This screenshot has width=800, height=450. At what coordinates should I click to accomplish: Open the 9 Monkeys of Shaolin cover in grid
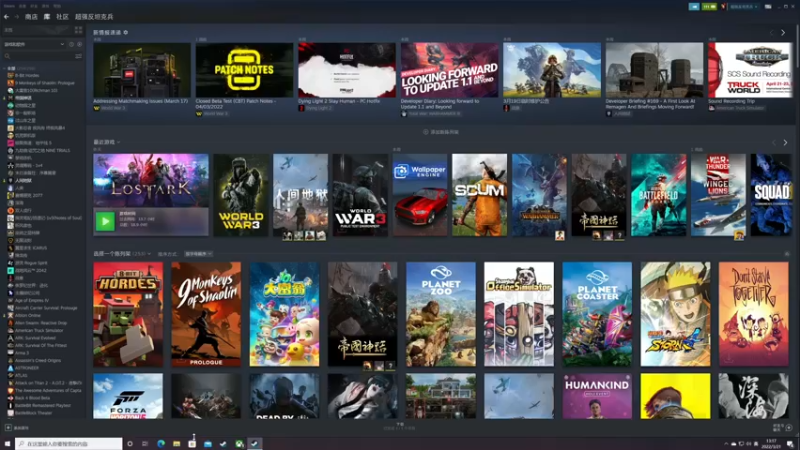click(206, 314)
